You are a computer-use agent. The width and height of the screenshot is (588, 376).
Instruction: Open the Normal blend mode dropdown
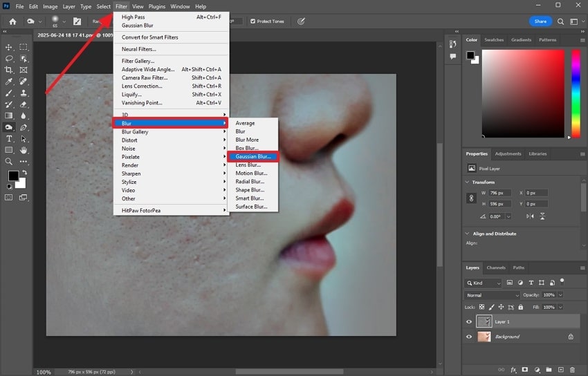[x=492, y=295]
